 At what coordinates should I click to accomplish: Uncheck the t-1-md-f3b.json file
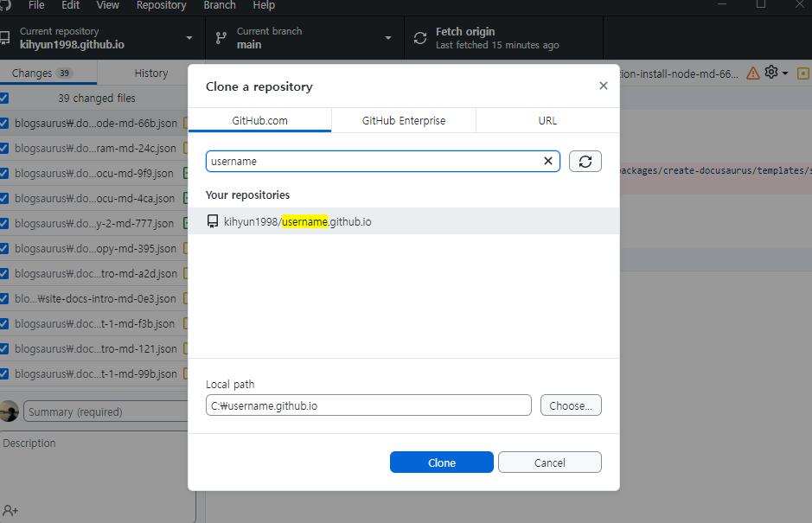click(4, 323)
